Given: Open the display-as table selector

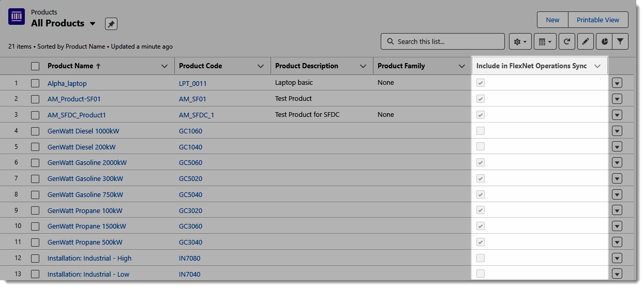Looking at the screenshot, I should 545,42.
